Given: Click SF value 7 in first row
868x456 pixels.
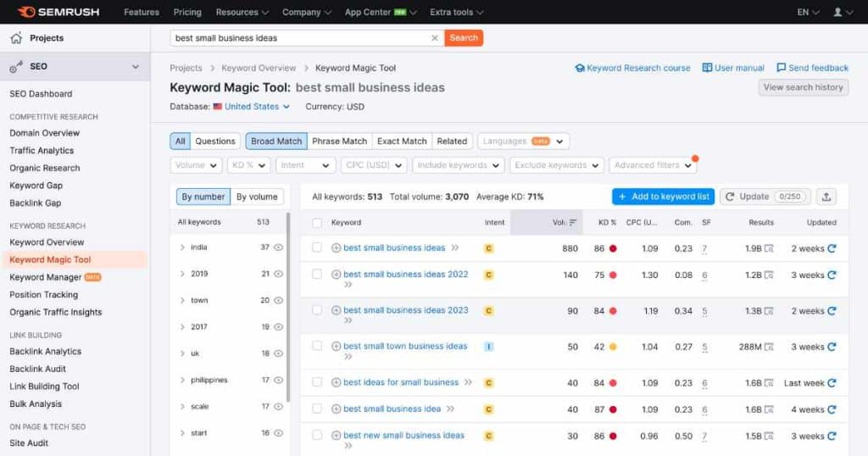Looking at the screenshot, I should coord(704,249).
